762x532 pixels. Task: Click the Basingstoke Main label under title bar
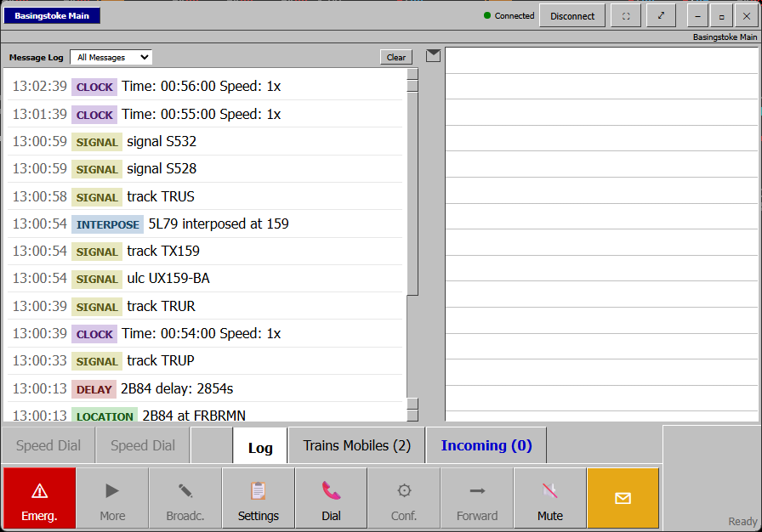[725, 37]
